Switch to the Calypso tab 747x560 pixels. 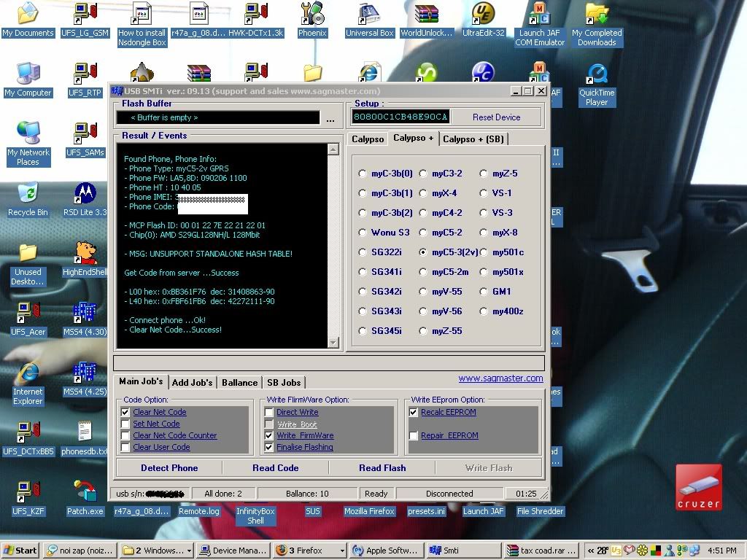click(368, 139)
